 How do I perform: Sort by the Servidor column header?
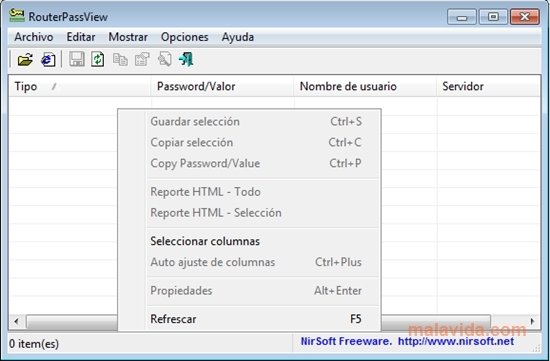tap(488, 86)
